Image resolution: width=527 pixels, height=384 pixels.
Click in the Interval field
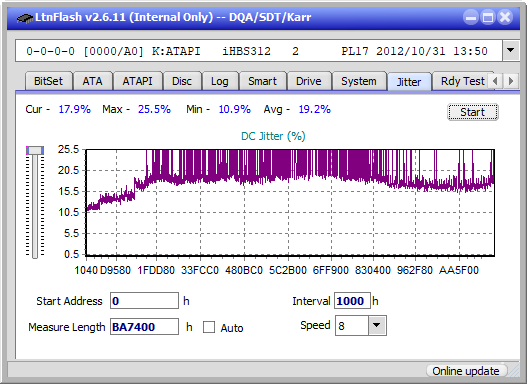point(352,301)
